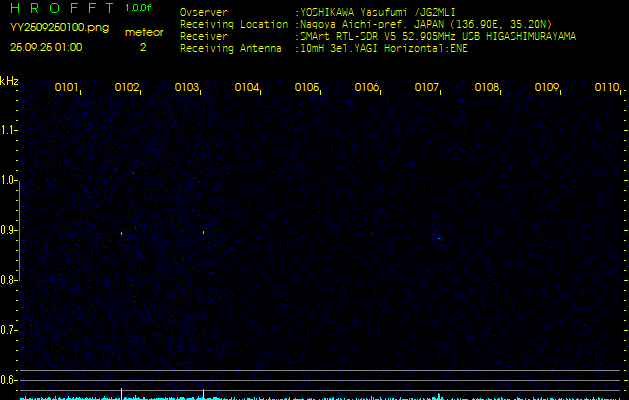Image resolution: width=629 pixels, height=400 pixels.
Task: Click the yellow detection spike below 0102
Action: pos(122,394)
